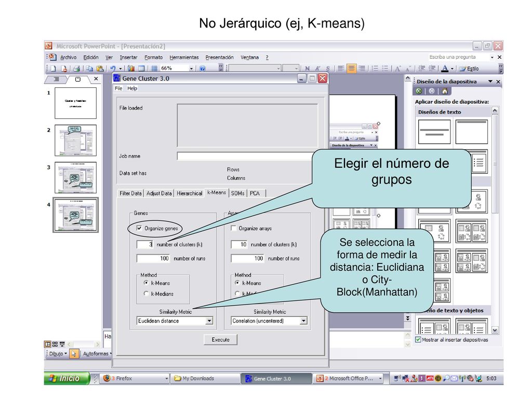Click the bulleted list icon
The width and height of the screenshot is (532, 399).
pos(385,69)
